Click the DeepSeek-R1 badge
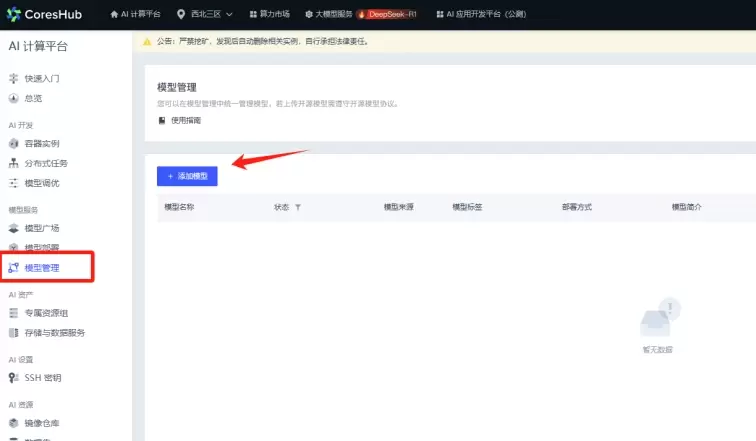This screenshot has width=756, height=441. [385, 14]
